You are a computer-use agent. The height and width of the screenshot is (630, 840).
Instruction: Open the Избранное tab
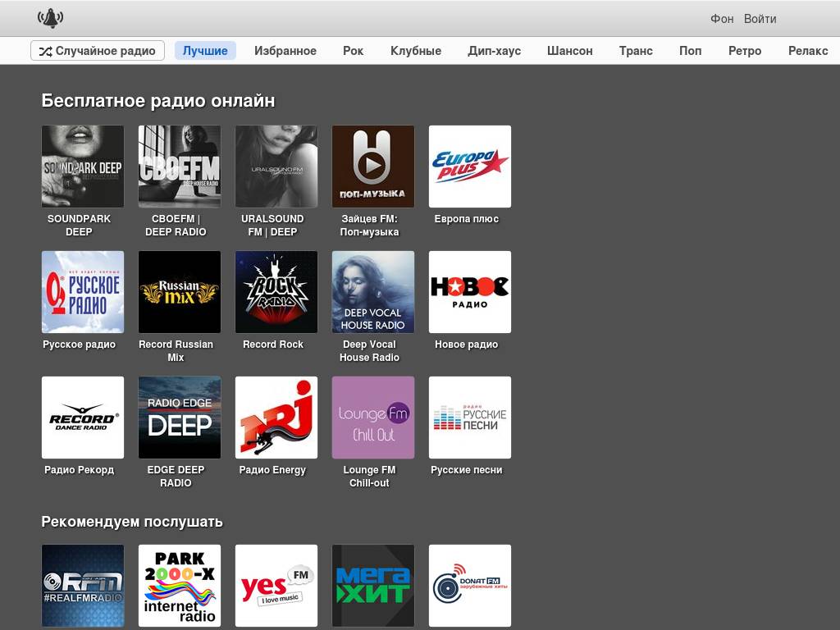[285, 51]
